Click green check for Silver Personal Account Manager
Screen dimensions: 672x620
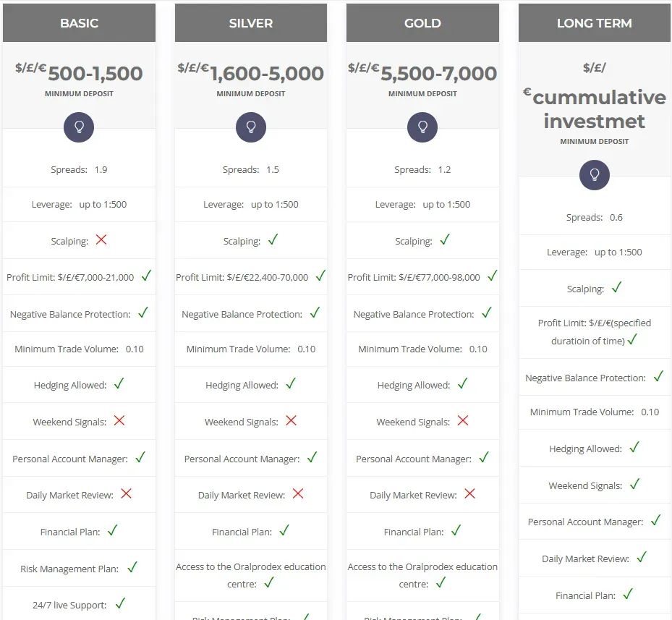tap(312, 457)
